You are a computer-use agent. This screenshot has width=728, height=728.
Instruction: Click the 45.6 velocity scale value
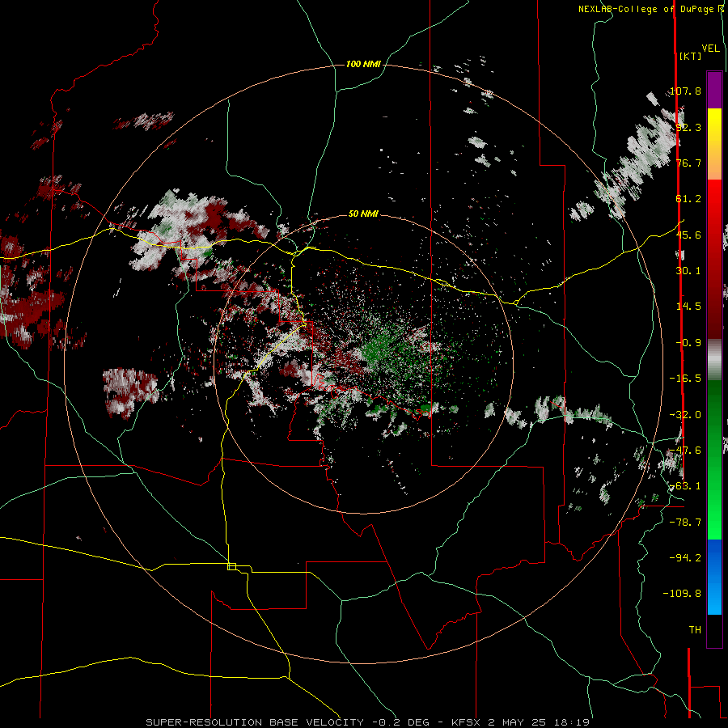pyautogui.click(x=688, y=235)
